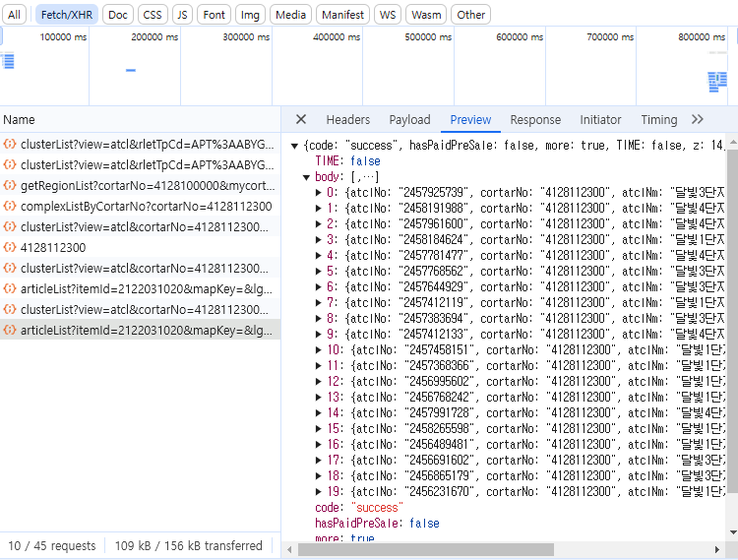Toggle the CSS filter
The image size is (738, 560).
pos(153,15)
